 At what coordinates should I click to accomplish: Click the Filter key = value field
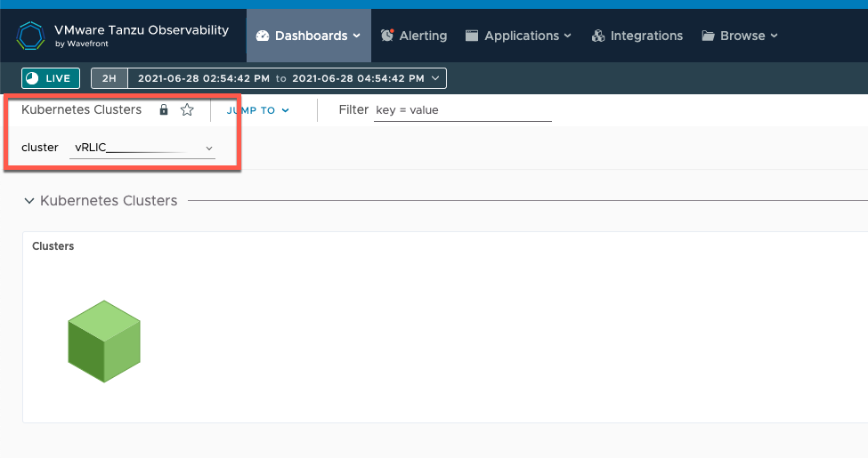tap(463, 110)
